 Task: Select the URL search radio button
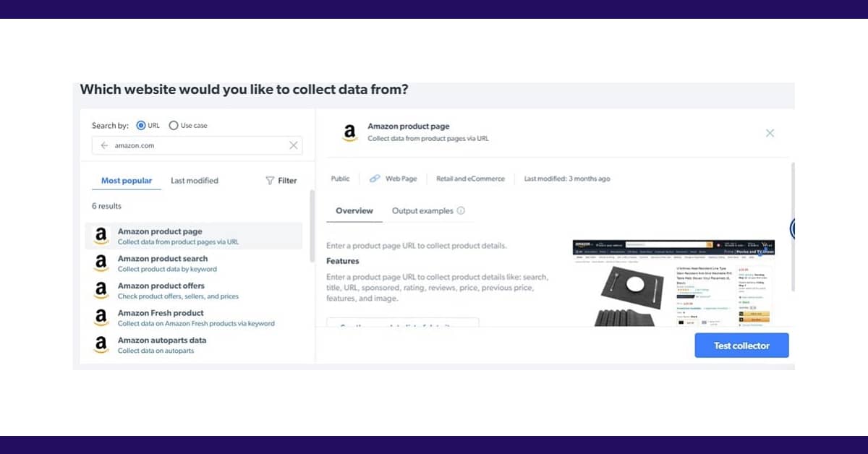point(140,125)
